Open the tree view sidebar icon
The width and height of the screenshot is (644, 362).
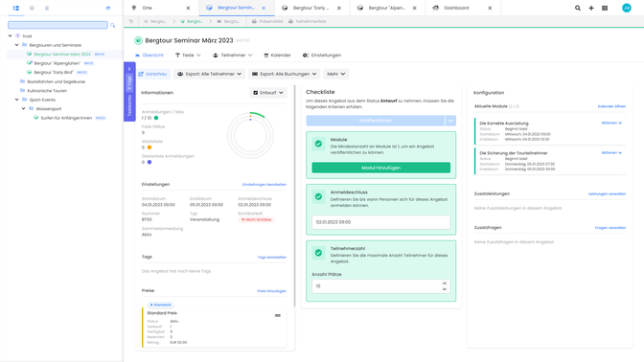click(x=16, y=8)
